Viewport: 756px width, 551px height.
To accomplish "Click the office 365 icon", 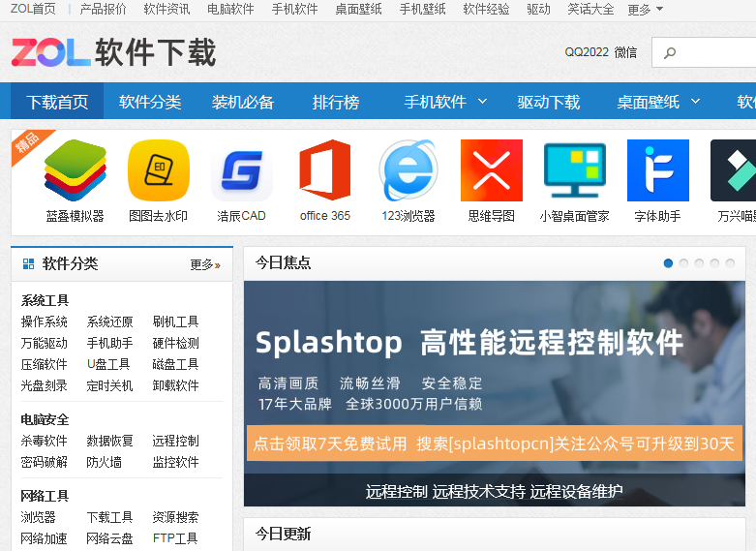I will pos(324,170).
